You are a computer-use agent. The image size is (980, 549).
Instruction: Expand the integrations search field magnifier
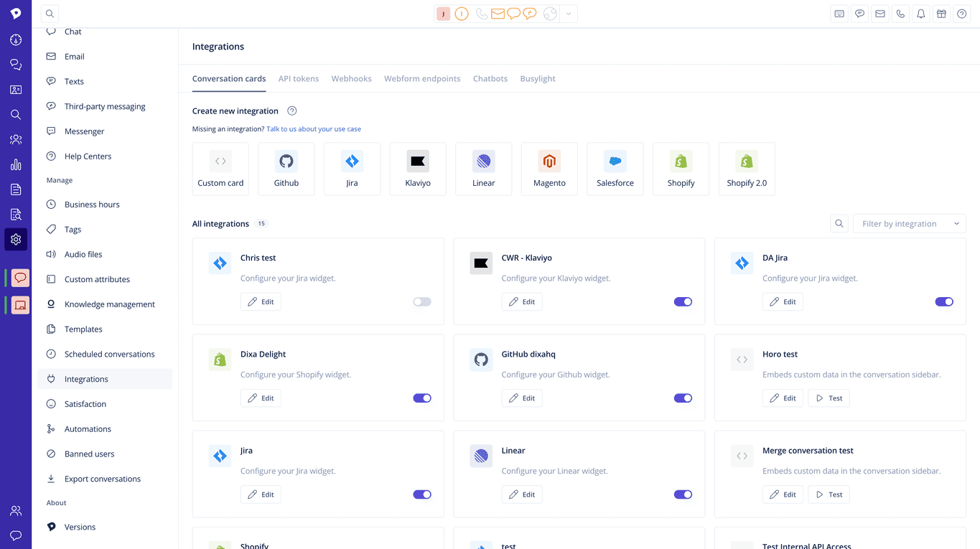839,223
